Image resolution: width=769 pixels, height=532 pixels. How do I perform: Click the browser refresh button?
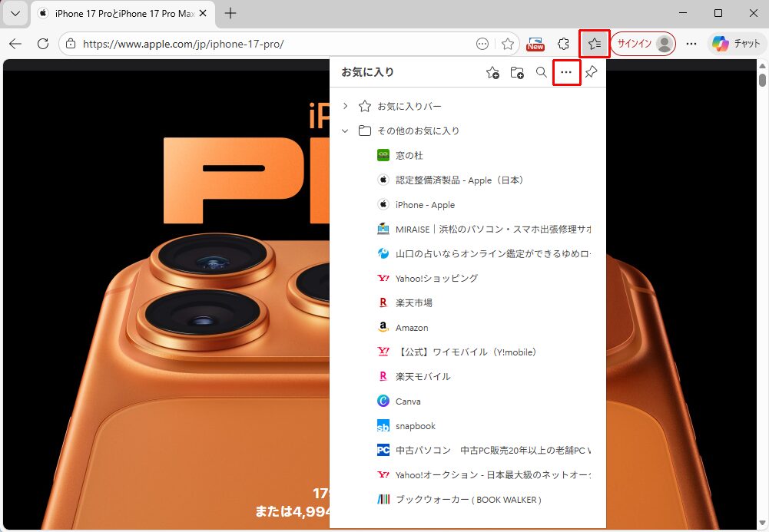43,44
